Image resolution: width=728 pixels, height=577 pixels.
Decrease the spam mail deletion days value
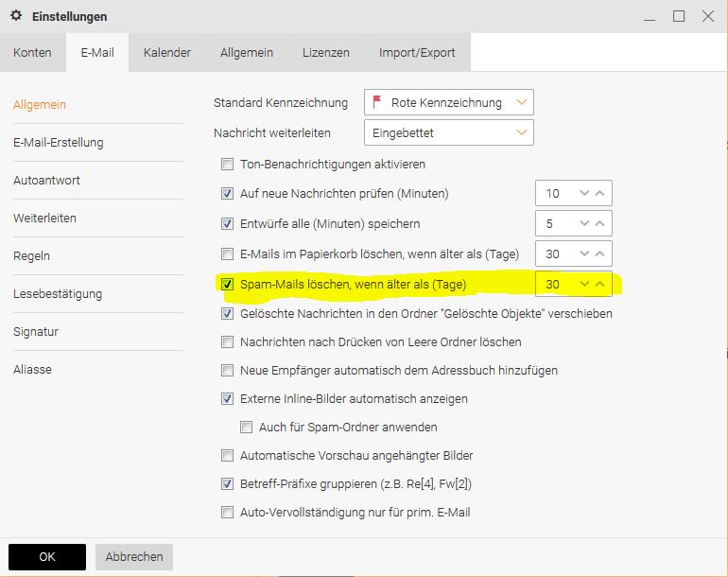(584, 284)
